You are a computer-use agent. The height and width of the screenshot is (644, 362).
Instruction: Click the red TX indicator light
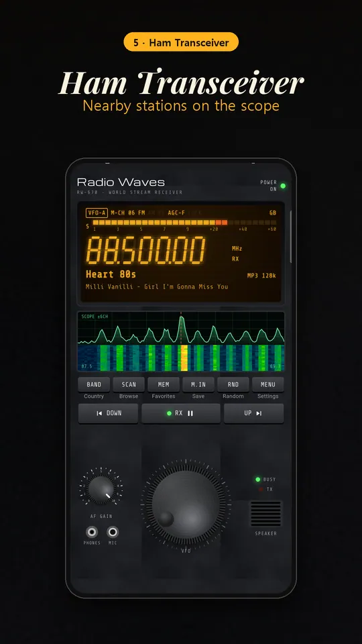click(x=260, y=489)
